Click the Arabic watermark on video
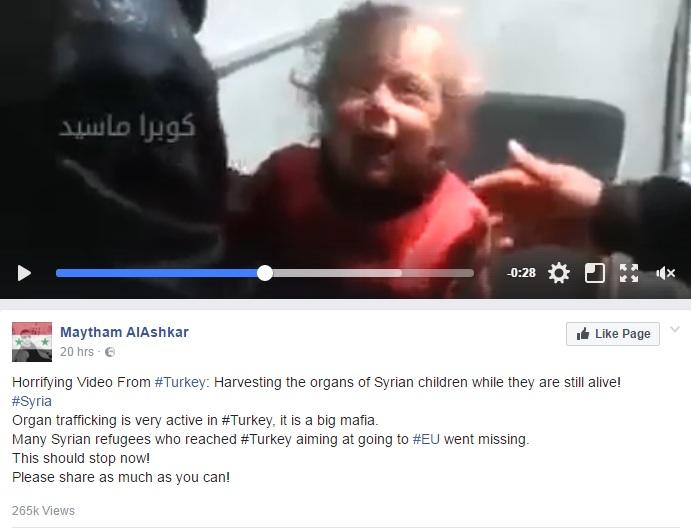 (127, 127)
